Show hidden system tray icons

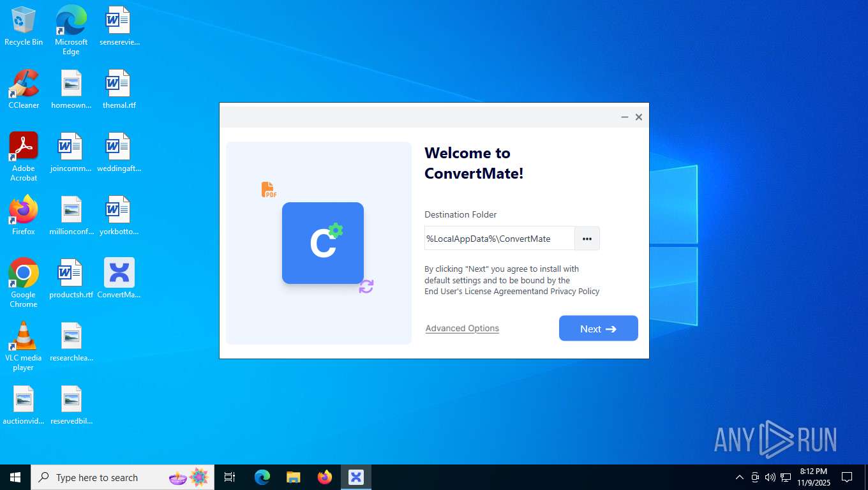(740, 477)
